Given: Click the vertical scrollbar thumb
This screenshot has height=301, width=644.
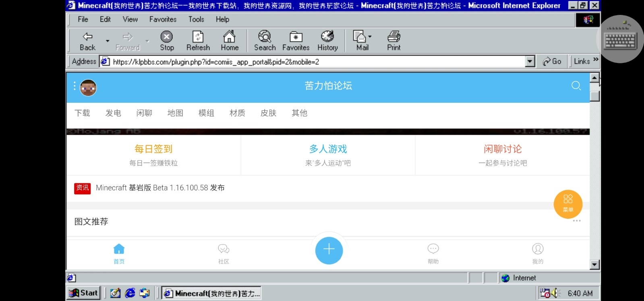Looking at the screenshot, I should [595, 96].
